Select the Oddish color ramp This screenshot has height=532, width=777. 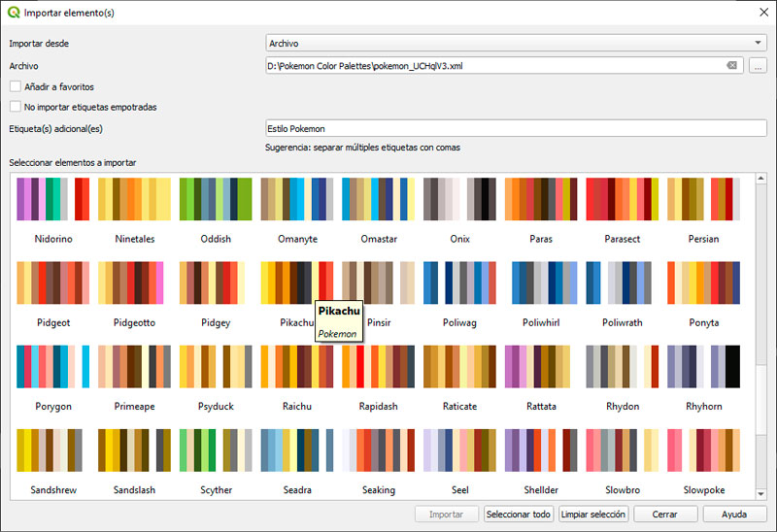pyautogui.click(x=216, y=199)
